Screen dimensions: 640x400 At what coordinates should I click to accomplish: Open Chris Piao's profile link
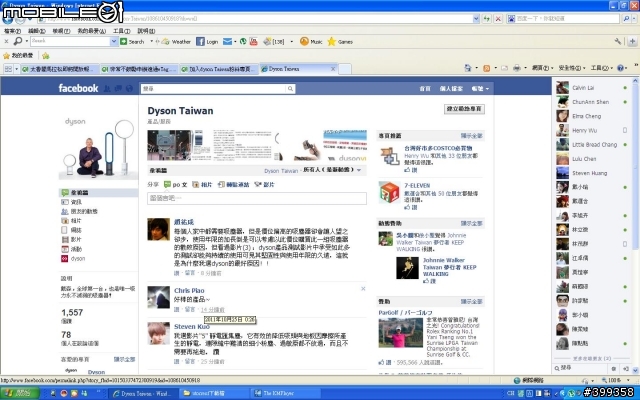[x=189, y=291]
